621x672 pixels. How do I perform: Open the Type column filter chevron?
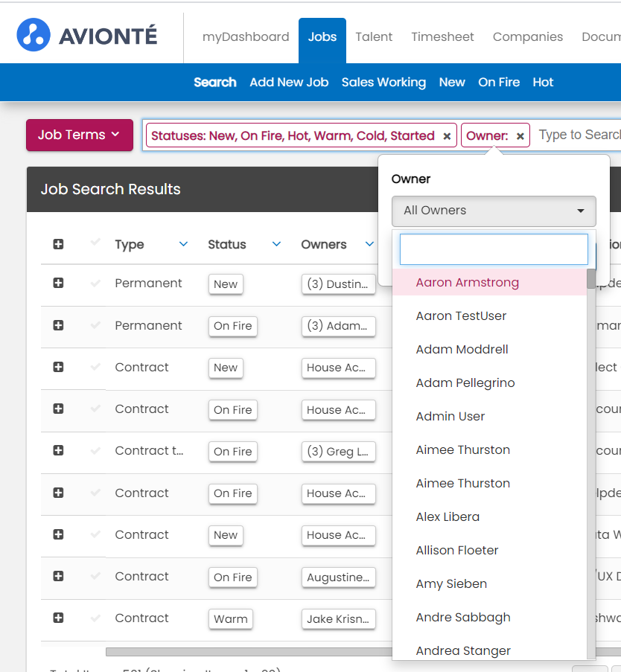[183, 244]
